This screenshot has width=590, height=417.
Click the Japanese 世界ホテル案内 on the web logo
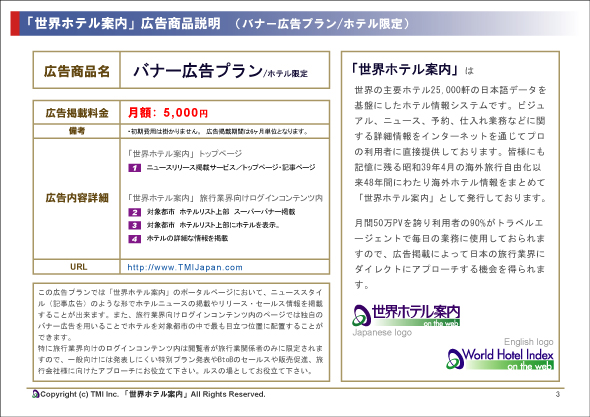(406, 315)
